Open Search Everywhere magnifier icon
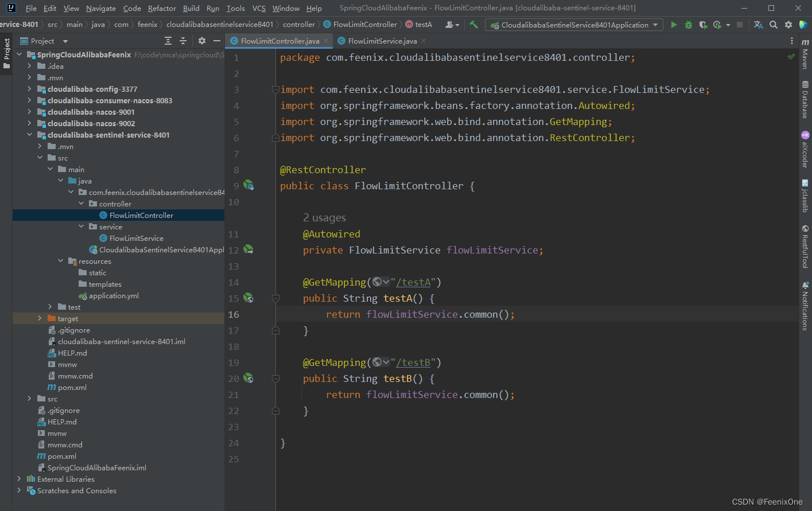The width and height of the screenshot is (812, 511). tap(774, 25)
